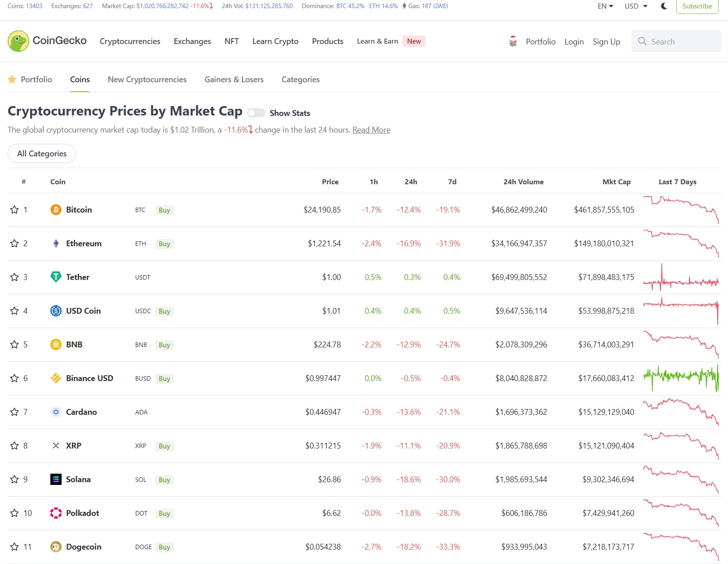Click the search magnifier icon
The height and width of the screenshot is (564, 728).
click(642, 41)
